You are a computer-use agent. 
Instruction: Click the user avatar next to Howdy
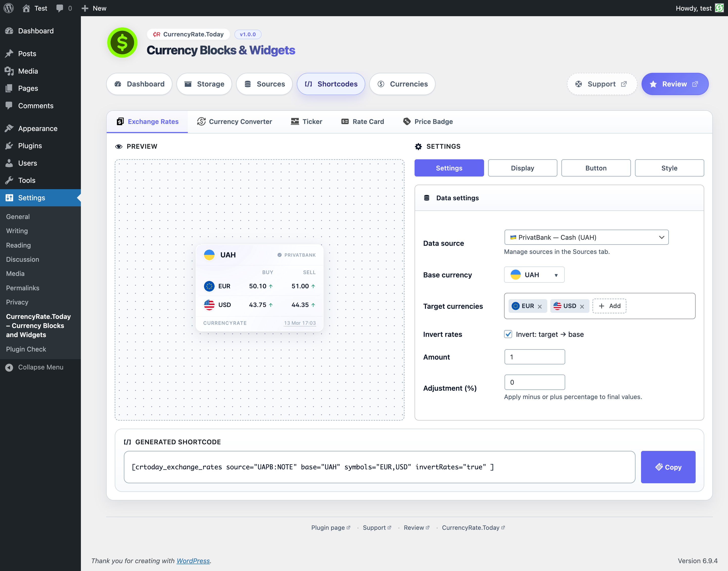click(x=719, y=8)
